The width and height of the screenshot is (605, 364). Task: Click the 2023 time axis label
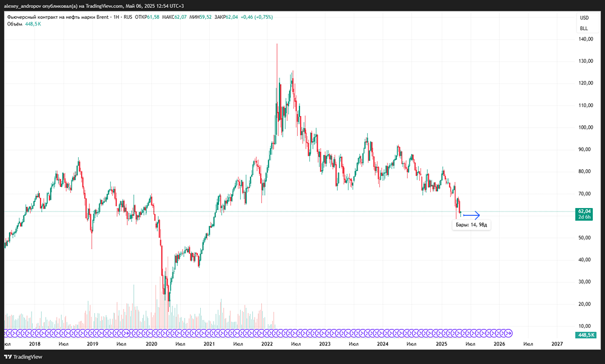tap(325, 344)
